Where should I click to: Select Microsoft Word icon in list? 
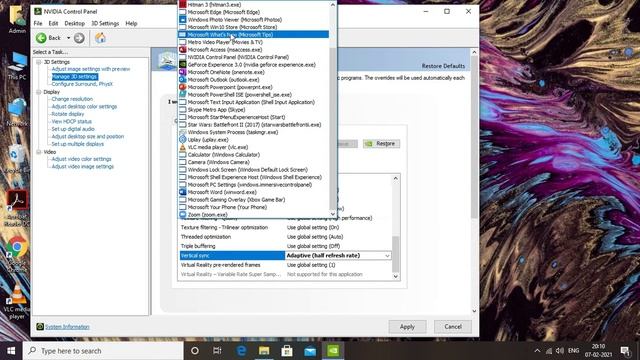pyautogui.click(x=182, y=192)
